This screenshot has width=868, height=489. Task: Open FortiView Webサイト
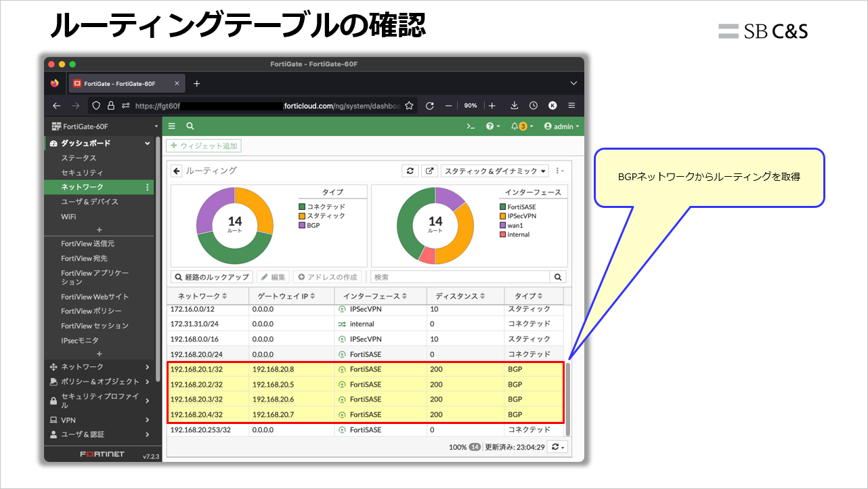point(95,297)
